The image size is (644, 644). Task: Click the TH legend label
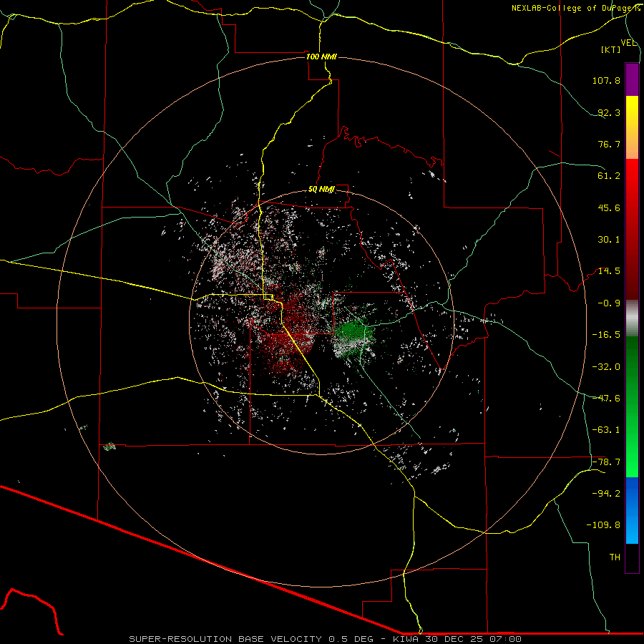pos(615,557)
